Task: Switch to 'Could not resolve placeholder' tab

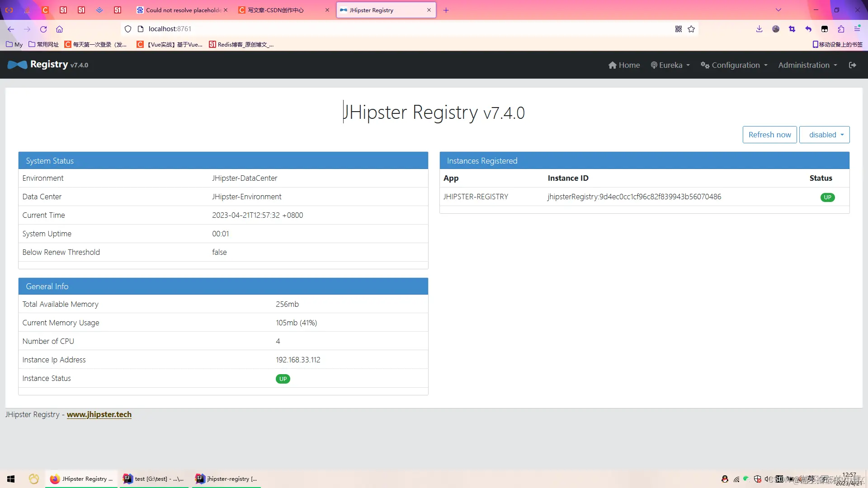Action: pyautogui.click(x=181, y=10)
